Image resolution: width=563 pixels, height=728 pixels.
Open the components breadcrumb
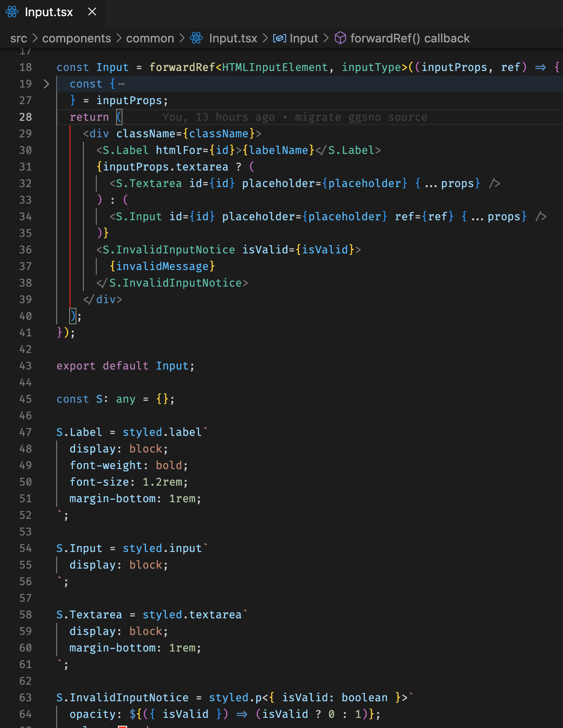click(76, 38)
